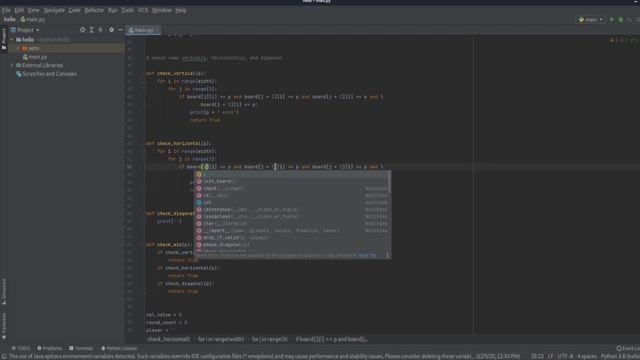Choose input() from completion list
640x360 pixels.
click(293, 189)
